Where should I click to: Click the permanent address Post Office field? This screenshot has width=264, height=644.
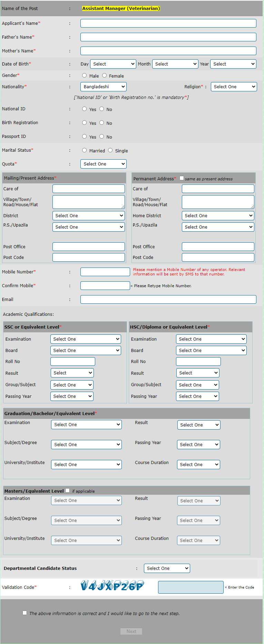click(x=218, y=247)
